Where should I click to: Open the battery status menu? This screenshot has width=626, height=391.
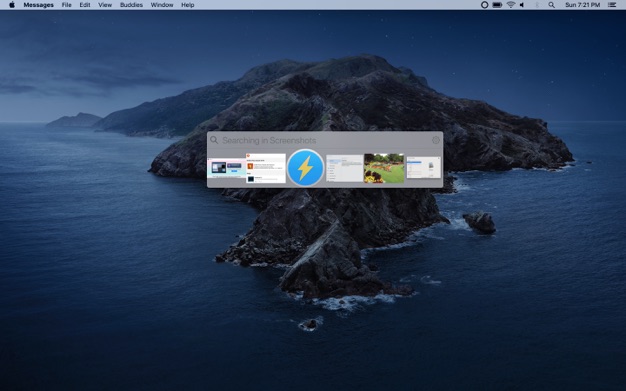497,5
